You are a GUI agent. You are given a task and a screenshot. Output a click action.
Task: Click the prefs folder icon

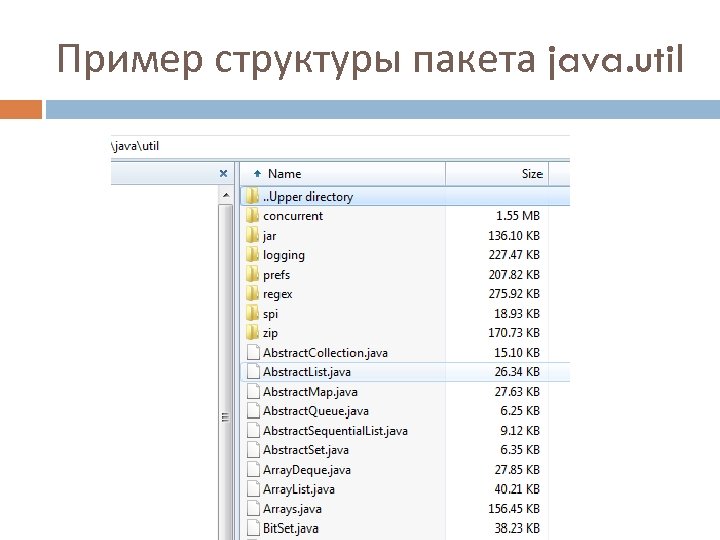click(252, 275)
